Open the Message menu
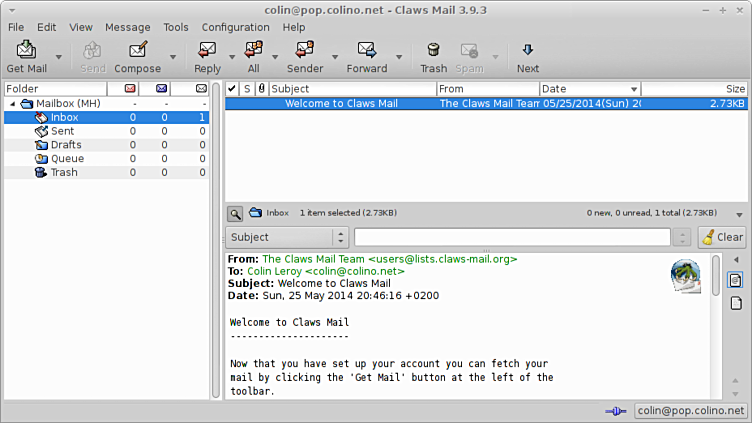The width and height of the screenshot is (752, 423). pos(128,27)
